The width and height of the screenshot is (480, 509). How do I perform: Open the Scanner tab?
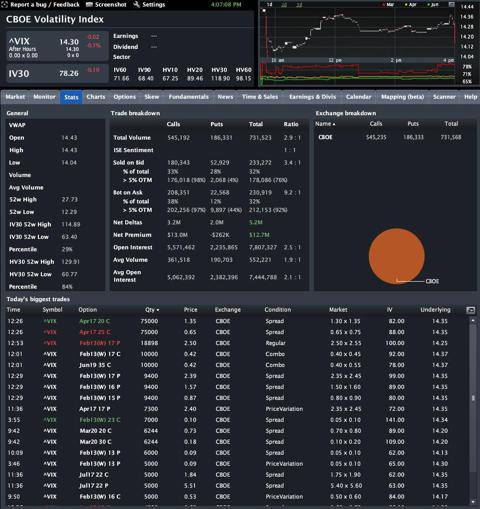click(444, 97)
